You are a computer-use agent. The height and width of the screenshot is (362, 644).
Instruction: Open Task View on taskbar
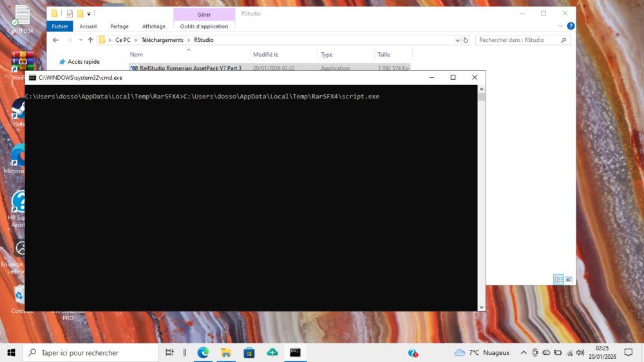tap(169, 352)
